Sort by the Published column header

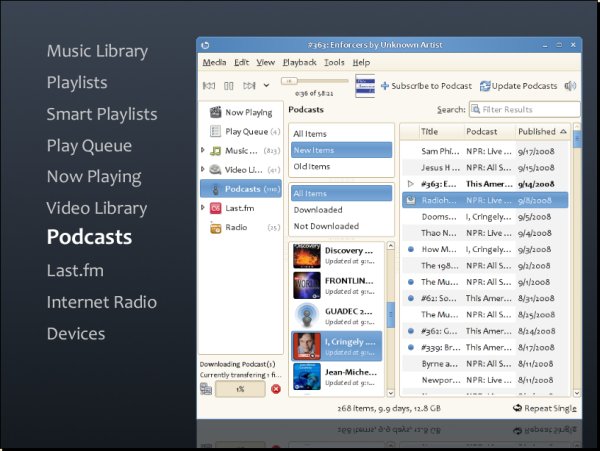543,132
